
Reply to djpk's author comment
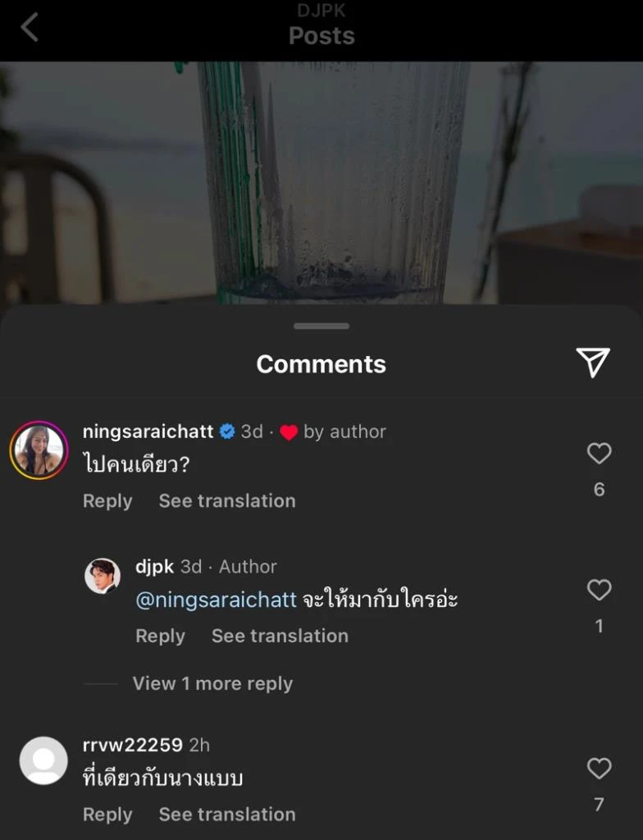tap(160, 636)
